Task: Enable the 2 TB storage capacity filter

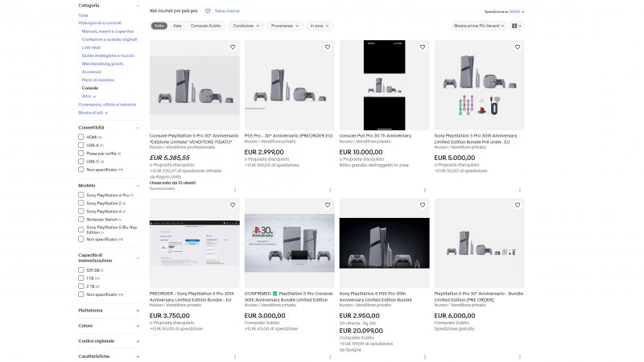Action: (x=81, y=286)
